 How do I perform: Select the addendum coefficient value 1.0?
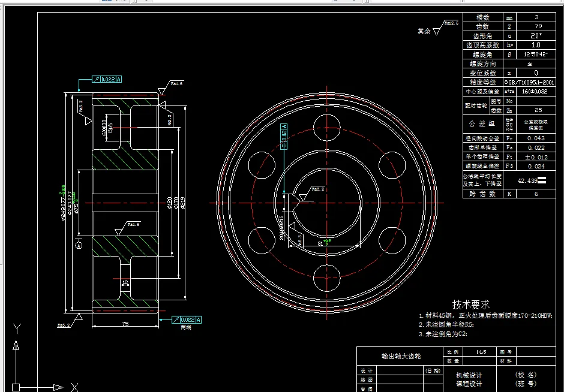[536, 45]
